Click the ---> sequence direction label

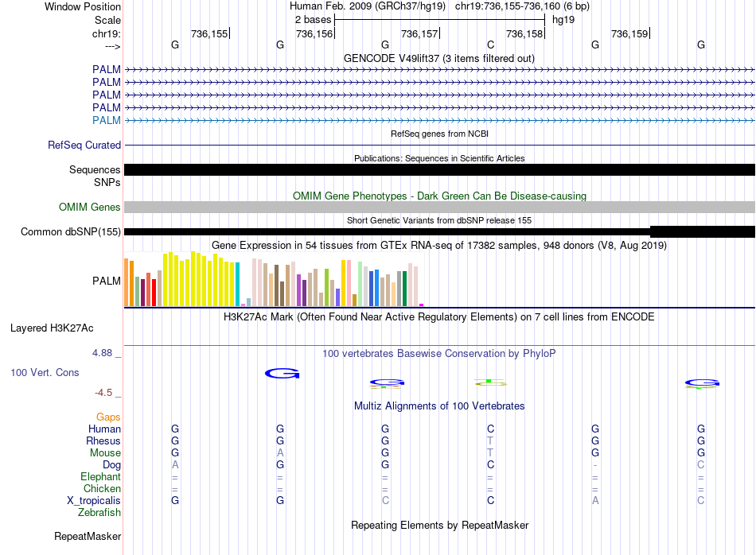[x=113, y=46]
